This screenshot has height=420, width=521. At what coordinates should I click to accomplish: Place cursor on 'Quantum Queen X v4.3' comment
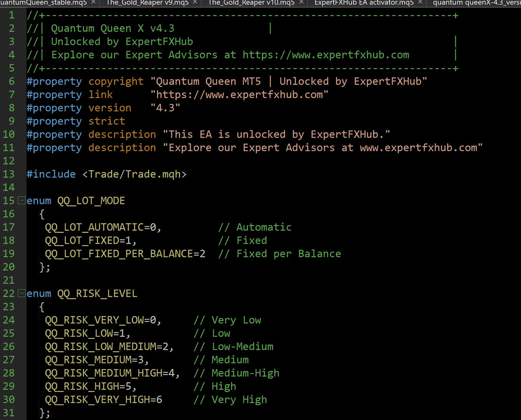[x=113, y=29]
